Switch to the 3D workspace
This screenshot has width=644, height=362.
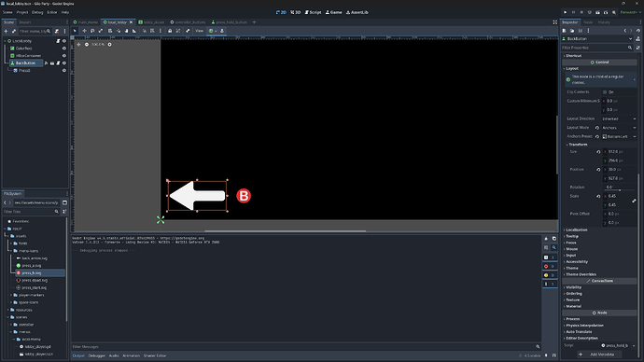(295, 12)
